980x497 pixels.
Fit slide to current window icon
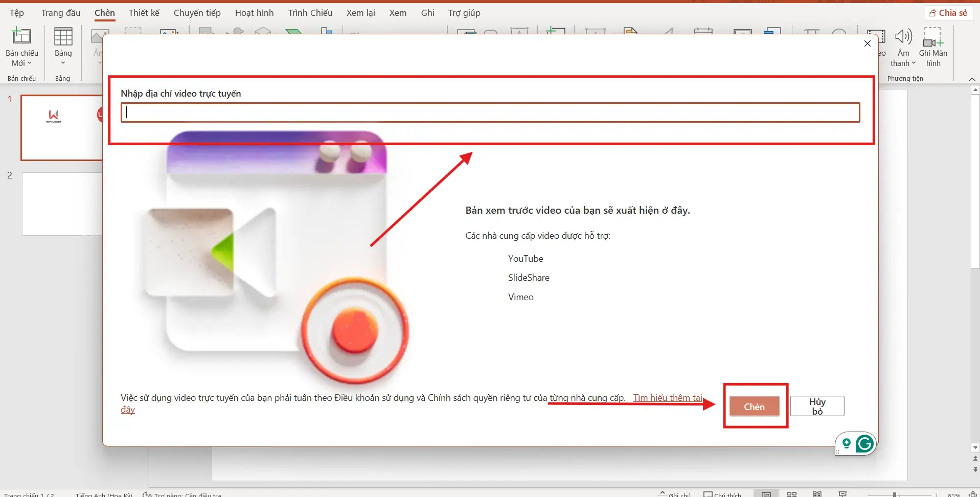pyautogui.click(x=973, y=494)
